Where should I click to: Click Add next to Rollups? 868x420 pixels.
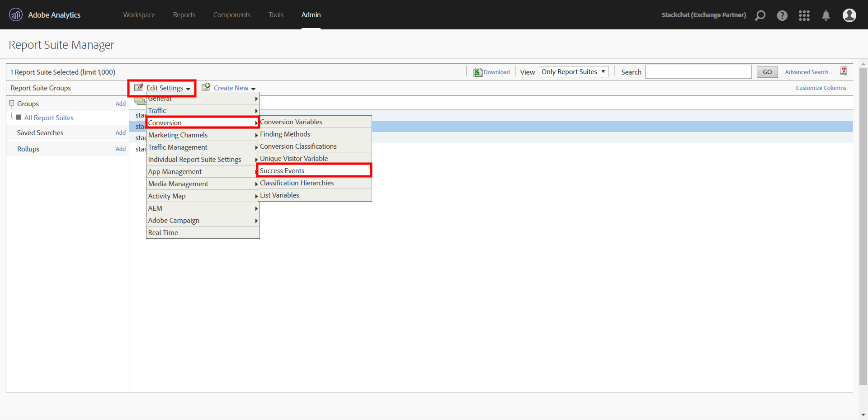tap(121, 149)
